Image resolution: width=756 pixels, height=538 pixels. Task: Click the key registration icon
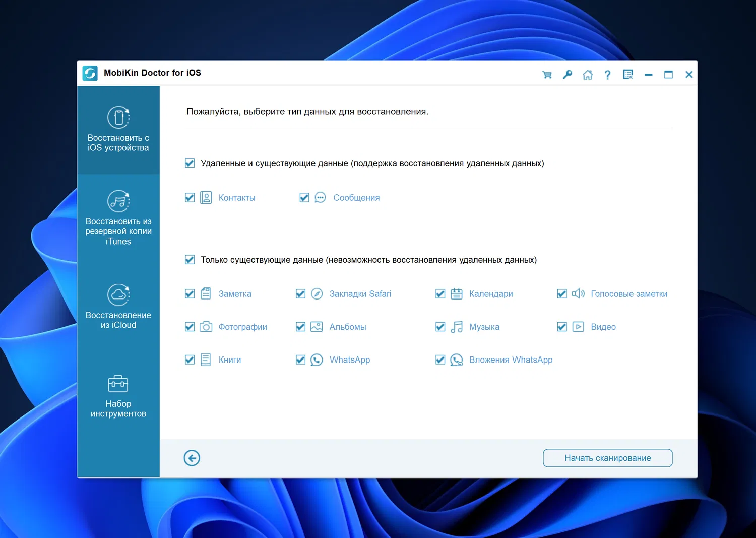[568, 75]
